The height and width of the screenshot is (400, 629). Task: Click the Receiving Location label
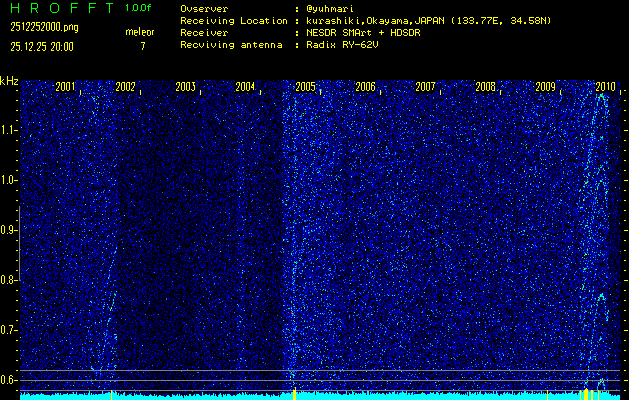(x=234, y=21)
